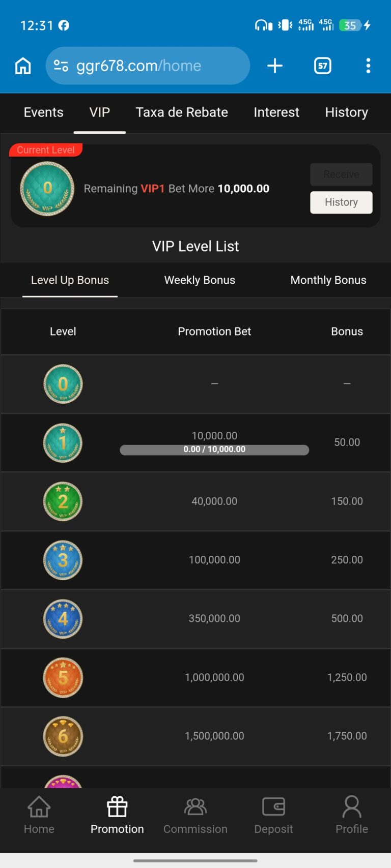Tap the VIP1 bet progress bar

(x=214, y=450)
